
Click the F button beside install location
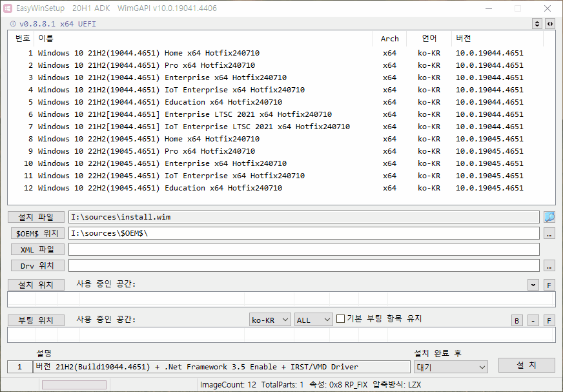tap(549, 285)
